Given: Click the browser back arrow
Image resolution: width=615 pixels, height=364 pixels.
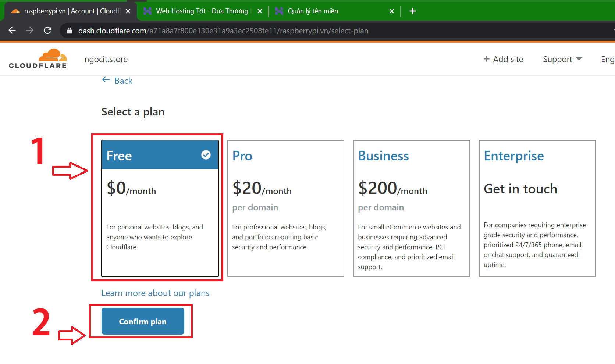Looking at the screenshot, I should [12, 31].
